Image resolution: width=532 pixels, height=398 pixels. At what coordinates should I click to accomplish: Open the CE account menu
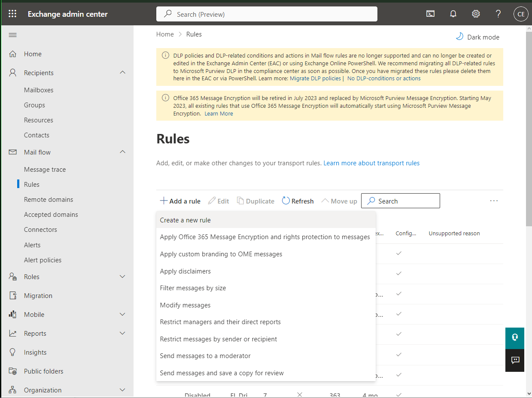tap(521, 14)
